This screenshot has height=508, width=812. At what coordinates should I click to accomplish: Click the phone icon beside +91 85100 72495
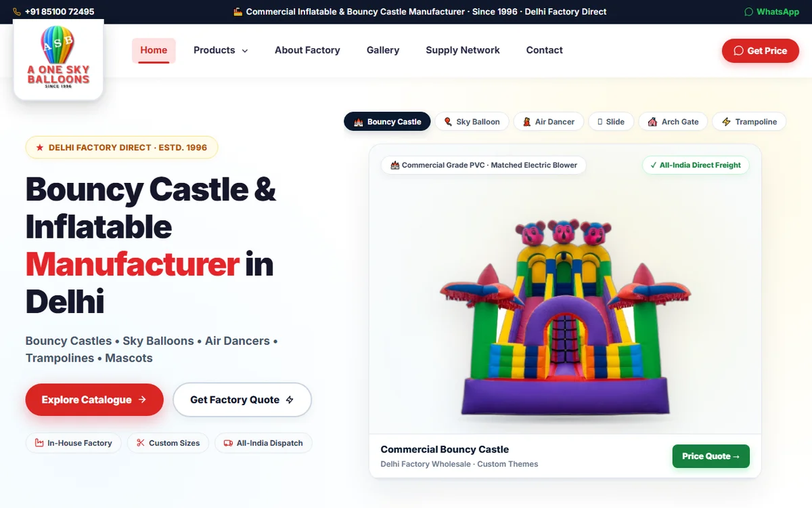coord(17,12)
